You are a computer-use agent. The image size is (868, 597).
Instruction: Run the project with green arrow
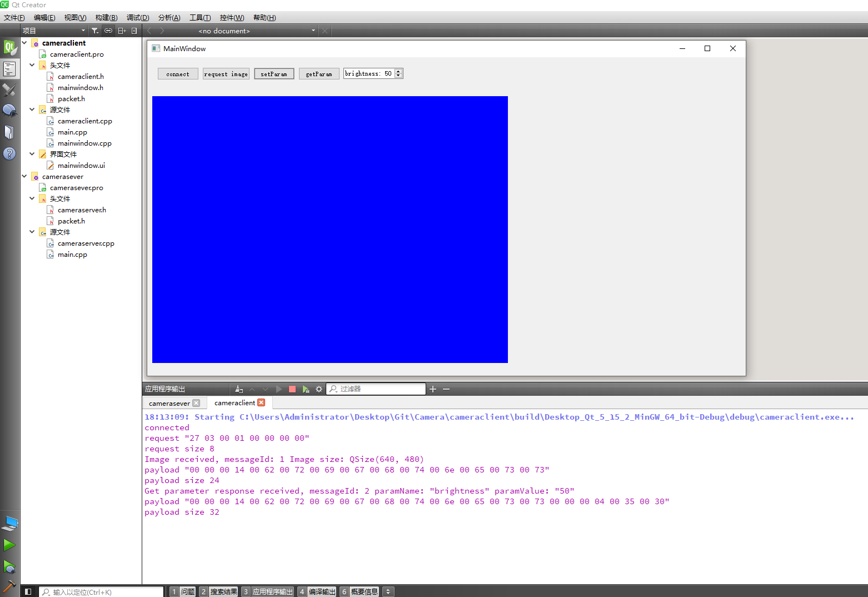(x=9, y=545)
